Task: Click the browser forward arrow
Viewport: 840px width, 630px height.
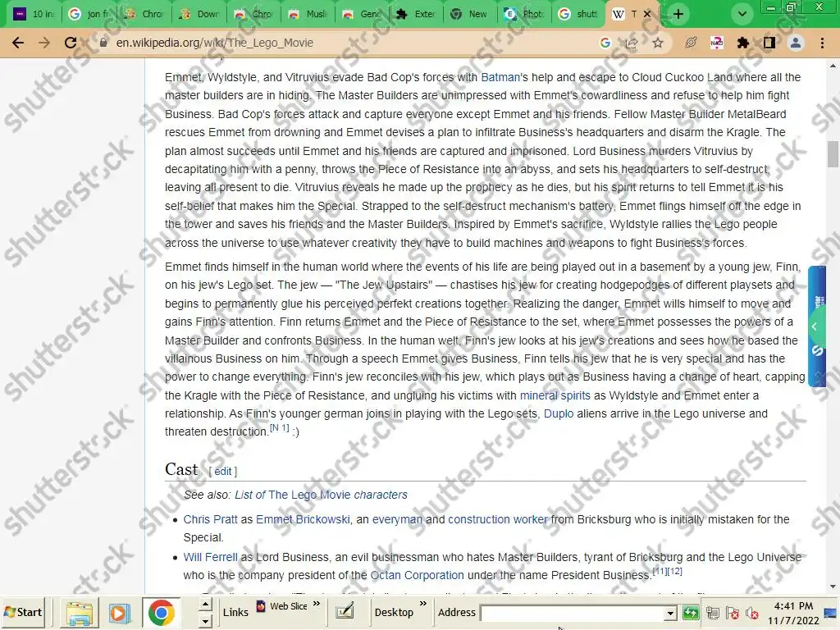Action: click(44, 43)
